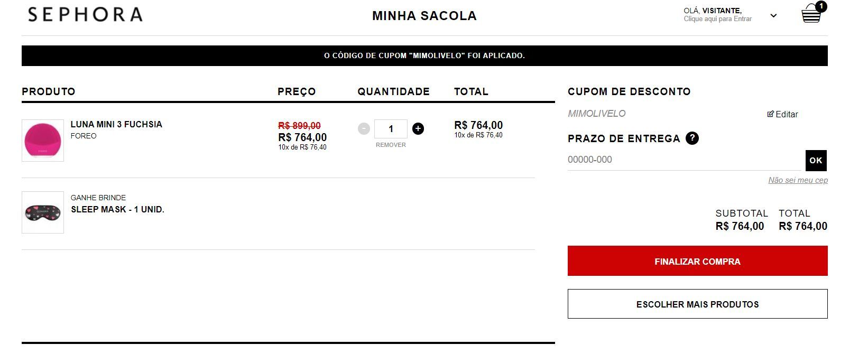Click the Editar coupon link text

(x=787, y=114)
